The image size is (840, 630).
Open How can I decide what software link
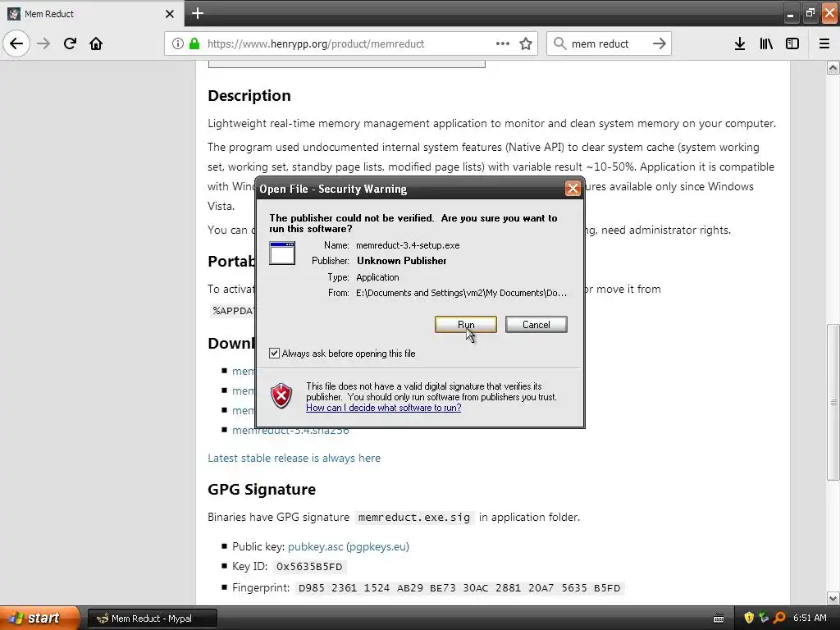pyautogui.click(x=384, y=408)
